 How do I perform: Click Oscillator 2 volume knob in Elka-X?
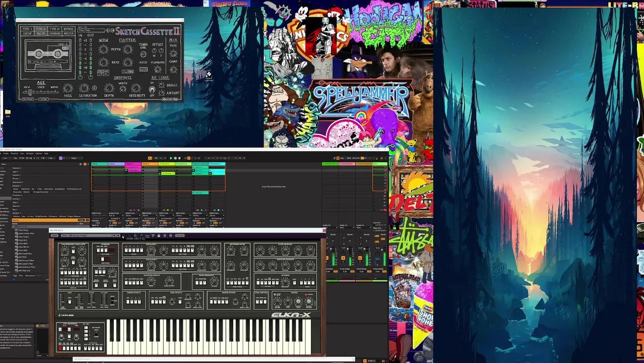coord(214,265)
